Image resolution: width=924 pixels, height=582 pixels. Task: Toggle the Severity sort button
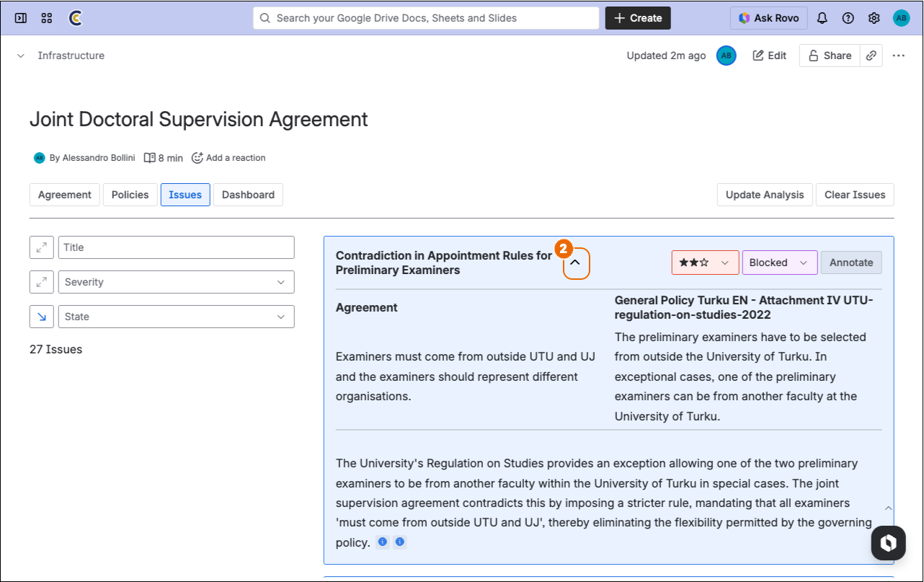(x=42, y=282)
